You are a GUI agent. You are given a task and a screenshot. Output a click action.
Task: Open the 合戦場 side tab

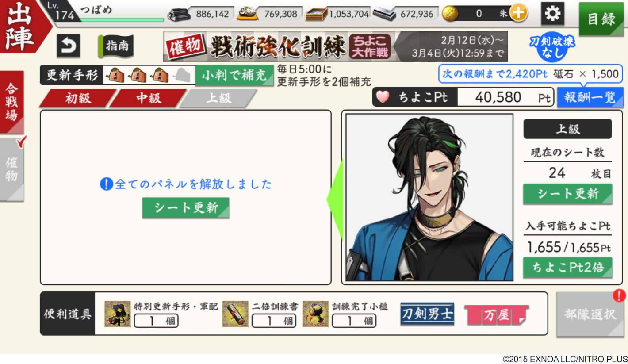click(x=11, y=103)
